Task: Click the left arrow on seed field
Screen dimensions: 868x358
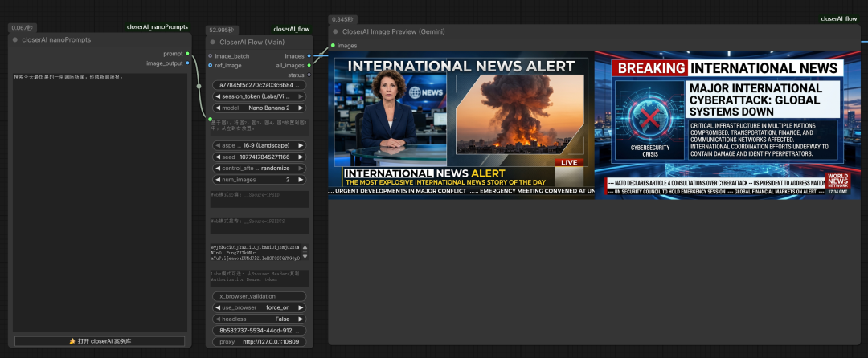Action: point(217,157)
